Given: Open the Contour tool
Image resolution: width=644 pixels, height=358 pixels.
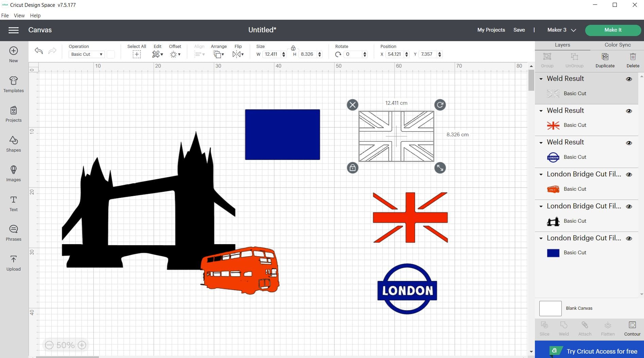Looking at the screenshot, I should (x=632, y=328).
